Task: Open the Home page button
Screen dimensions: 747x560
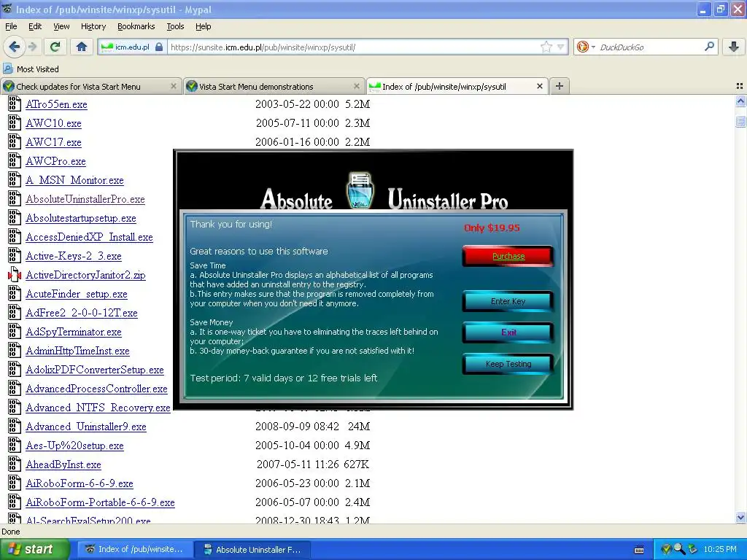Action: (82, 47)
